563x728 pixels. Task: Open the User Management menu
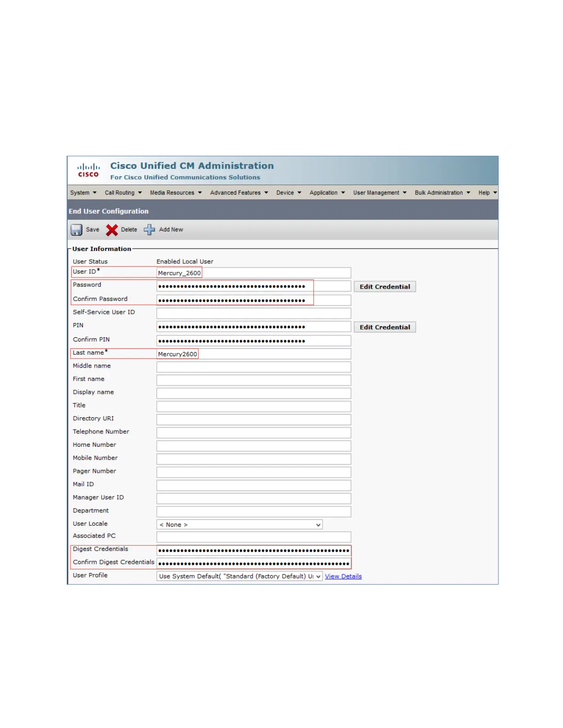380,193
